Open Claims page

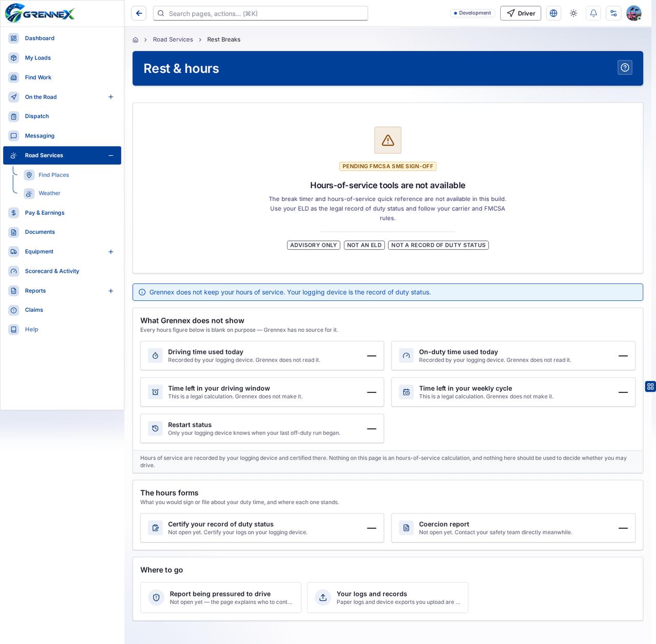coord(62,310)
